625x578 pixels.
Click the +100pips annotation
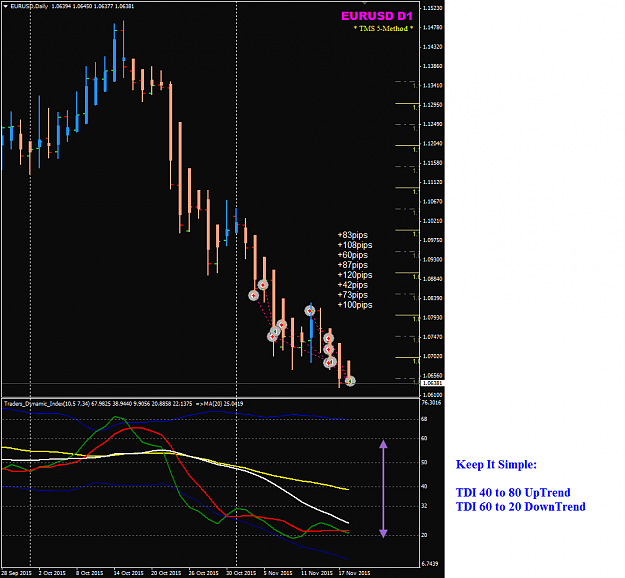(355, 305)
